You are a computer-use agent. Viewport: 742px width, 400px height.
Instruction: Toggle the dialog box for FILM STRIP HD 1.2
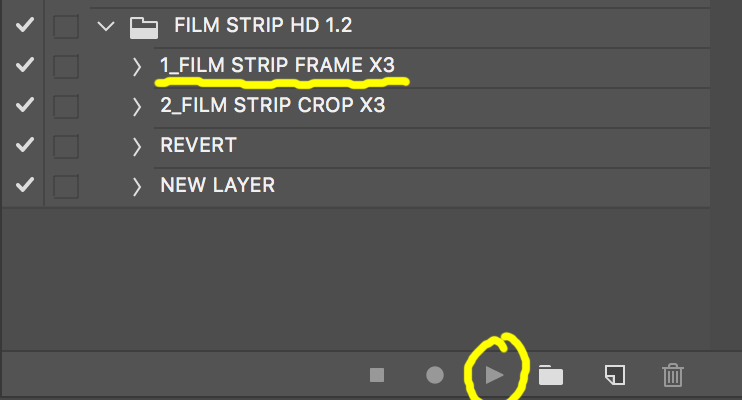[x=66, y=26]
